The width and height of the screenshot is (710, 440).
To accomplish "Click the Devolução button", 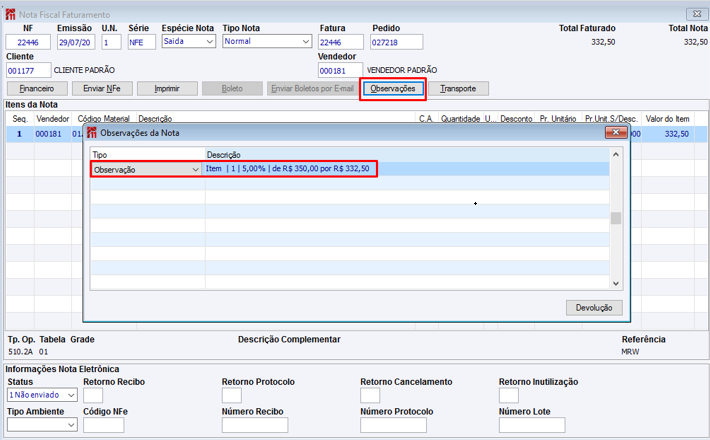I will pos(594,308).
